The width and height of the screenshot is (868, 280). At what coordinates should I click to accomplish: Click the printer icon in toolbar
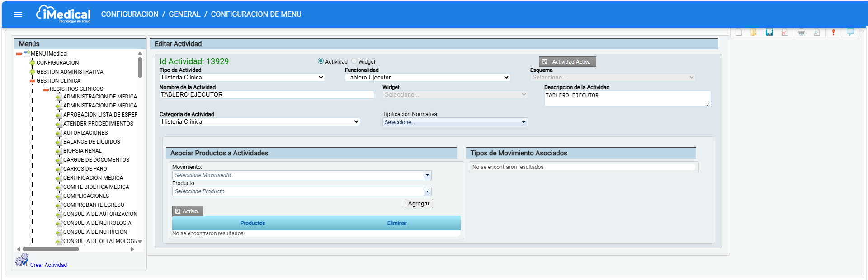click(802, 33)
